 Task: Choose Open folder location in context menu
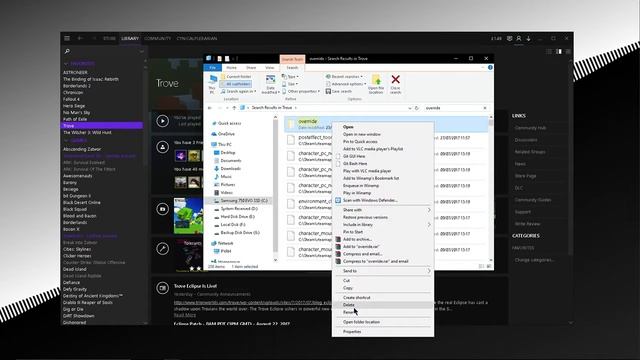pos(383,322)
